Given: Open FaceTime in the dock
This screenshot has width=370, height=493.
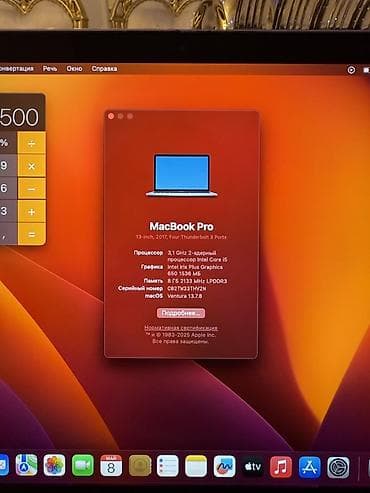Looking at the screenshot, I should click(x=83, y=465).
